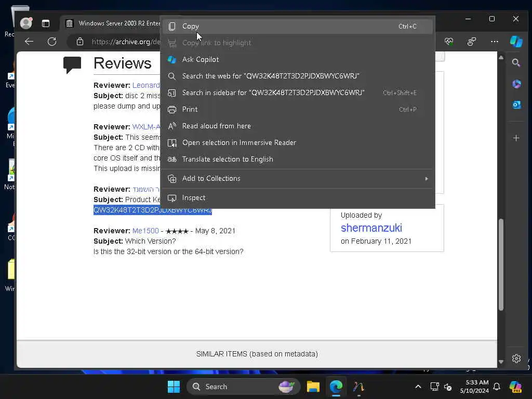Search the web for the selected key
This screenshot has width=532, height=399.
click(x=298, y=76)
